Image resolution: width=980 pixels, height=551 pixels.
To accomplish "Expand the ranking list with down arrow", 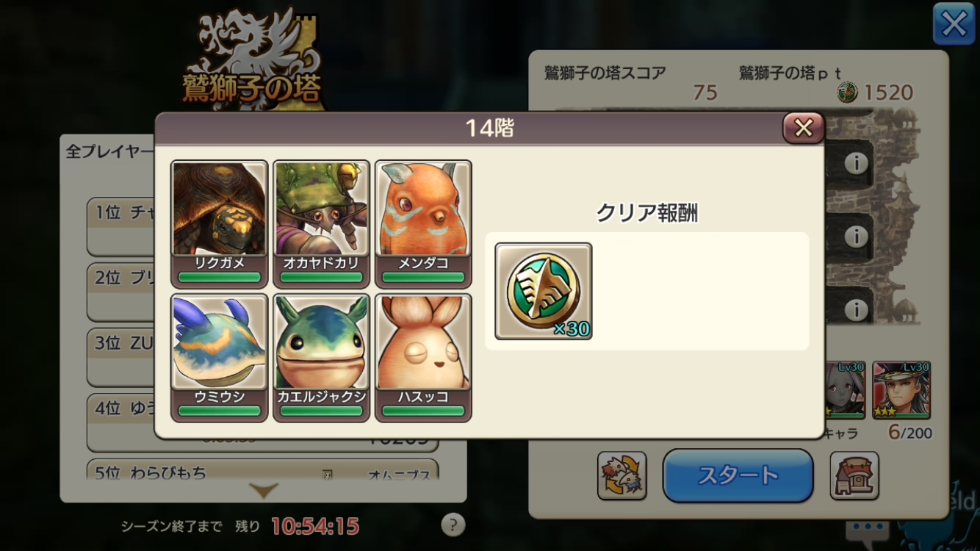I will tap(263, 490).
